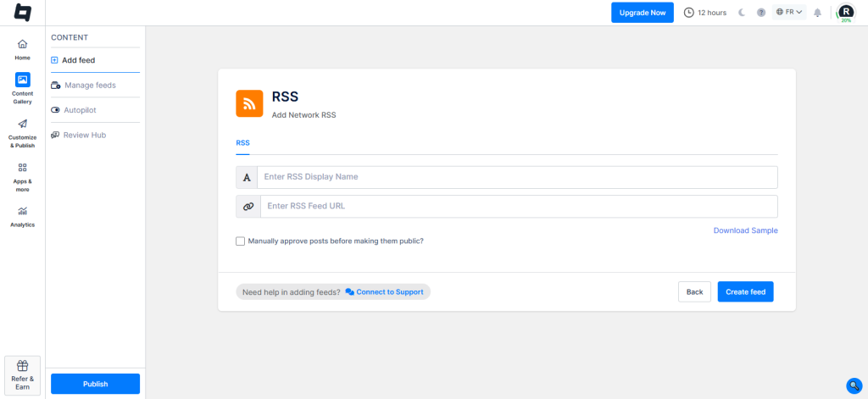Open user profile avatar menu
The width and height of the screenshot is (868, 399).
pyautogui.click(x=845, y=12)
